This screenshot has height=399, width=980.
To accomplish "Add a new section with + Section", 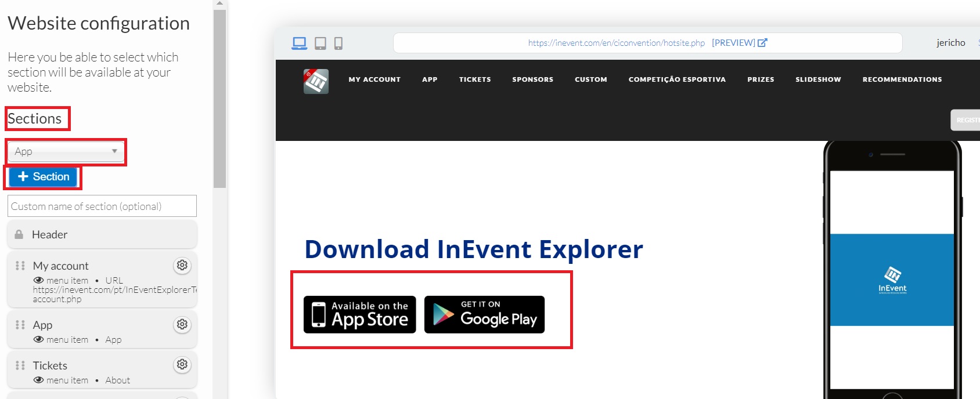I will (44, 177).
